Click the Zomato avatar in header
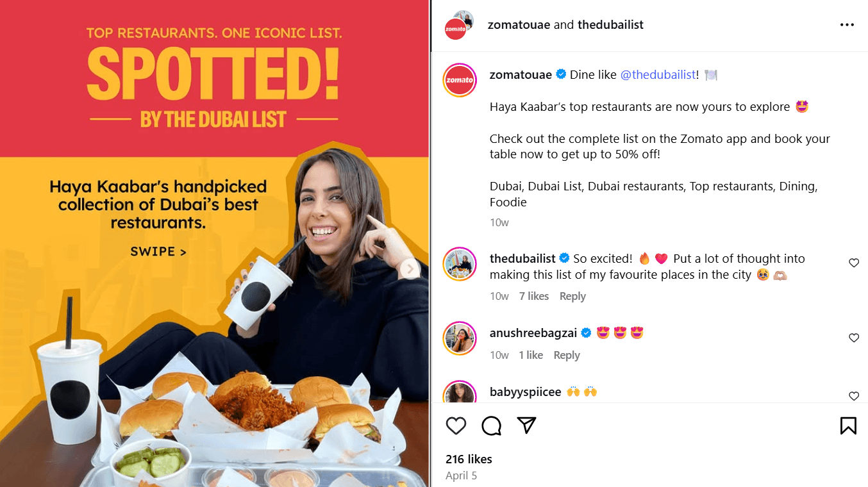 (456, 28)
